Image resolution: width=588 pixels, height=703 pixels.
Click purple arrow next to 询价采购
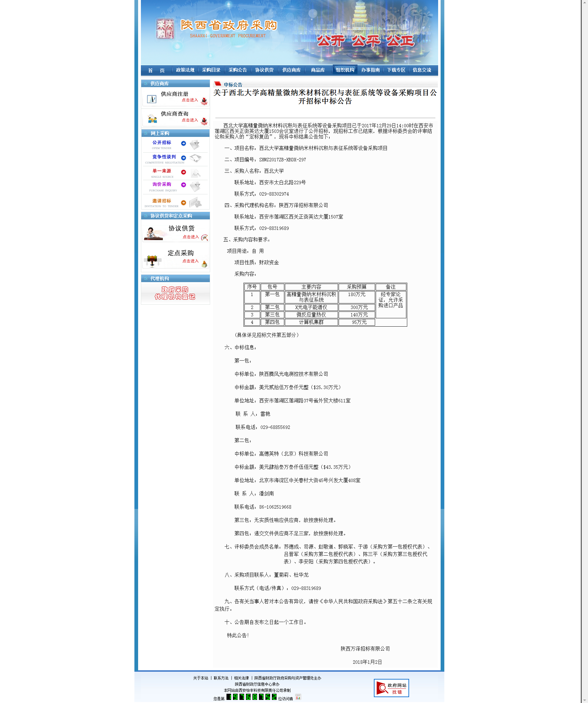tap(184, 185)
